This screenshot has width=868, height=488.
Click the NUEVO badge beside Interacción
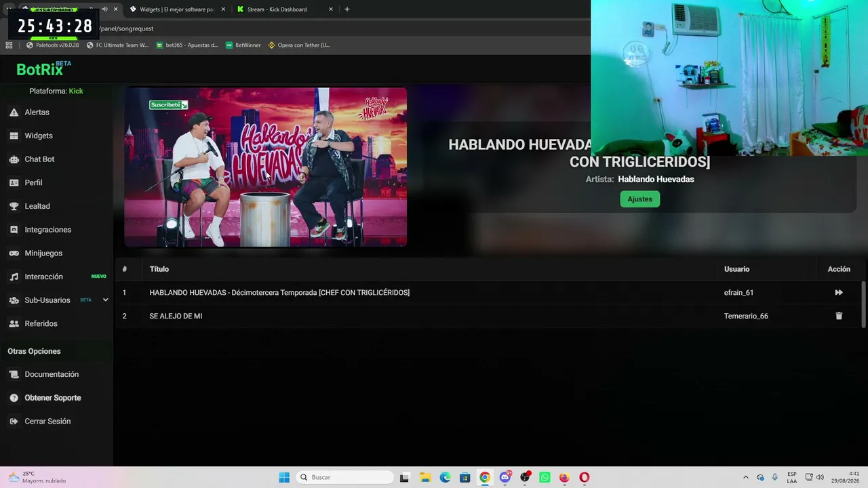(99, 277)
